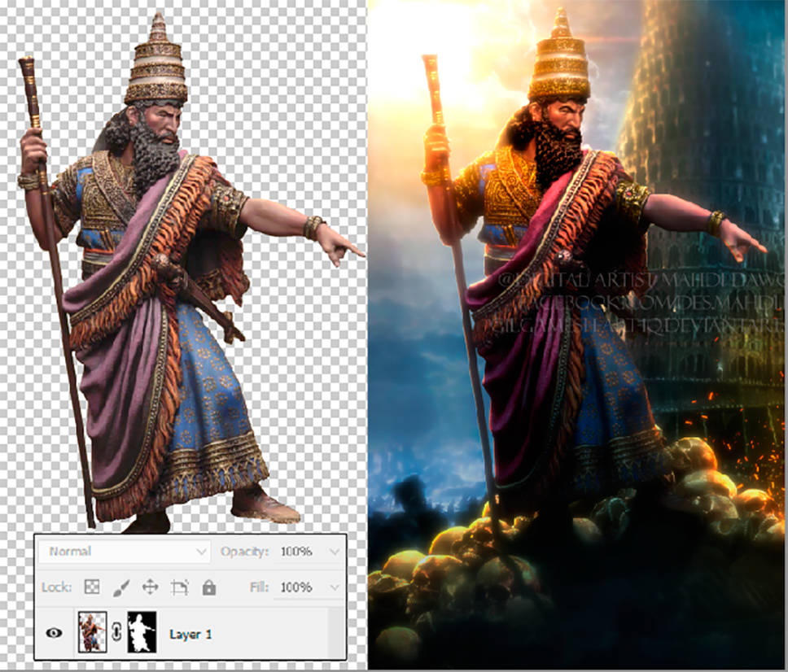Unlink the layer mask chain icon
This screenshot has height=672, width=788.
116,631
